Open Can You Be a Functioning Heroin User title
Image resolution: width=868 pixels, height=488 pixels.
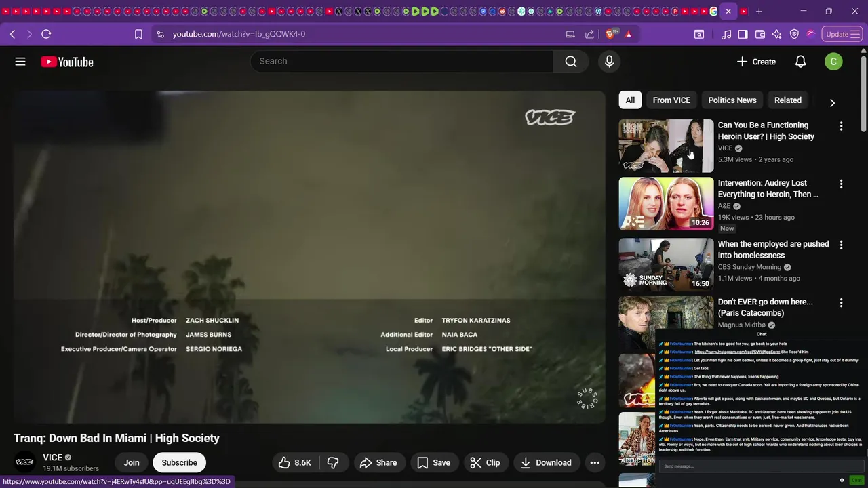(766, 131)
